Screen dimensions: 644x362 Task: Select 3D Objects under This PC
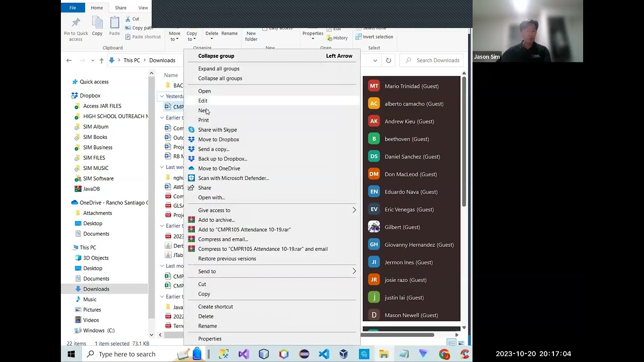[96, 258]
